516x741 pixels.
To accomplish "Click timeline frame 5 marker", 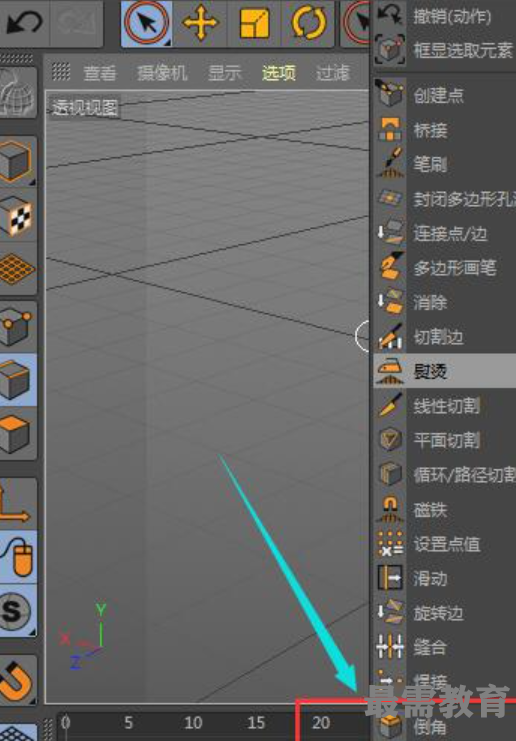I will [x=128, y=723].
